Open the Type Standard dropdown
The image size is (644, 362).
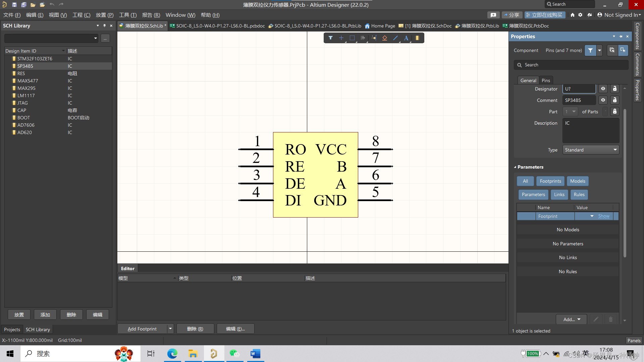point(591,150)
